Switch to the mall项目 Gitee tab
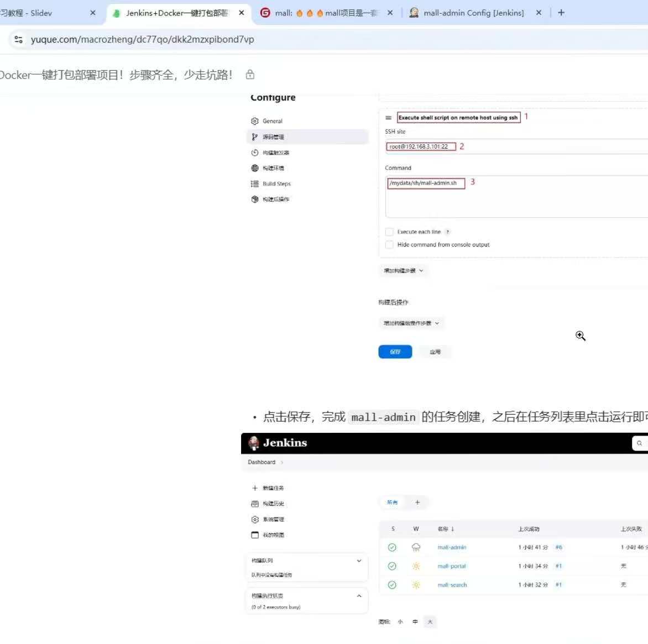Screen dimensions: 648x644 [x=326, y=13]
